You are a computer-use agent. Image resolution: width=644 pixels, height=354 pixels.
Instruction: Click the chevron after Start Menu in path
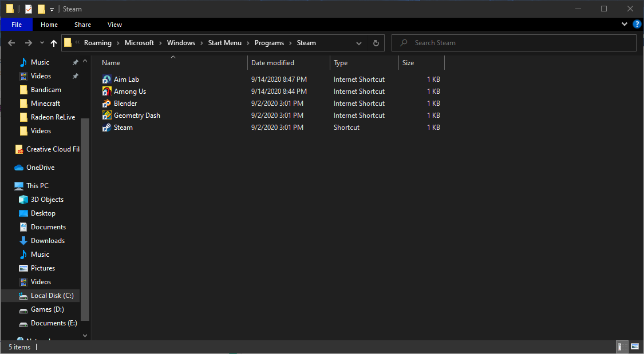coord(248,43)
